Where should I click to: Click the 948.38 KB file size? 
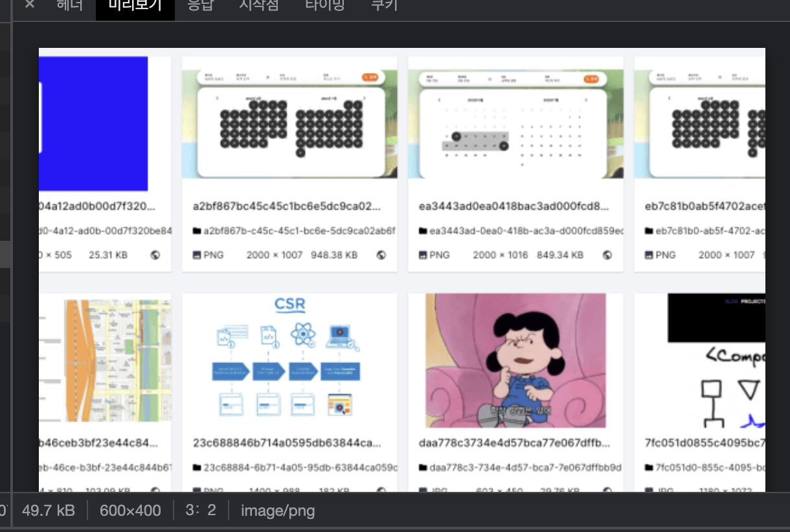(x=334, y=255)
